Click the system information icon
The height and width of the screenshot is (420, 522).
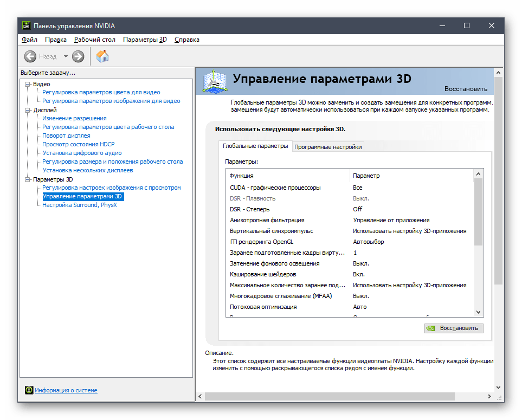[x=29, y=390]
